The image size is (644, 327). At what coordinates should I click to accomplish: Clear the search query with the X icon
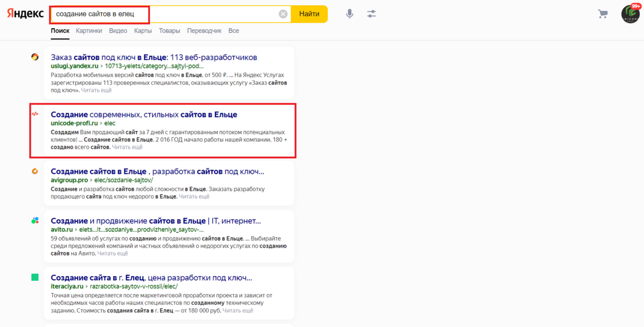(x=283, y=14)
